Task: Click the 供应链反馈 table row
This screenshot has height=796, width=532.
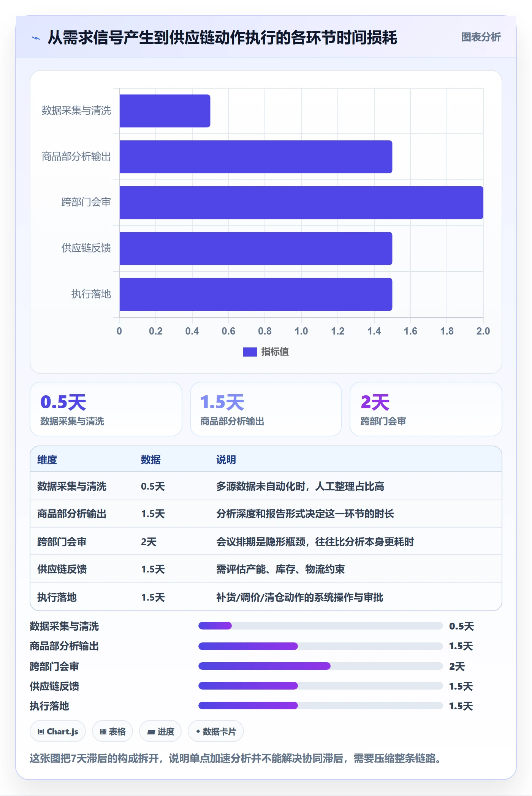Action: click(x=266, y=569)
